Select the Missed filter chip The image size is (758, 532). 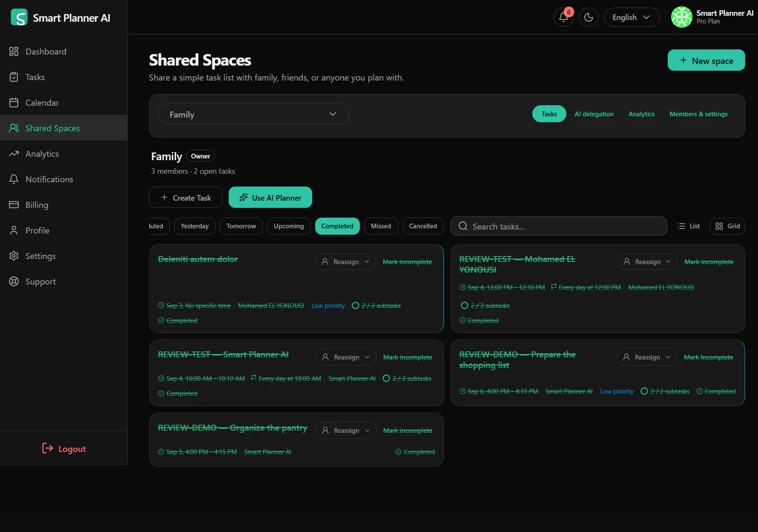click(x=381, y=226)
